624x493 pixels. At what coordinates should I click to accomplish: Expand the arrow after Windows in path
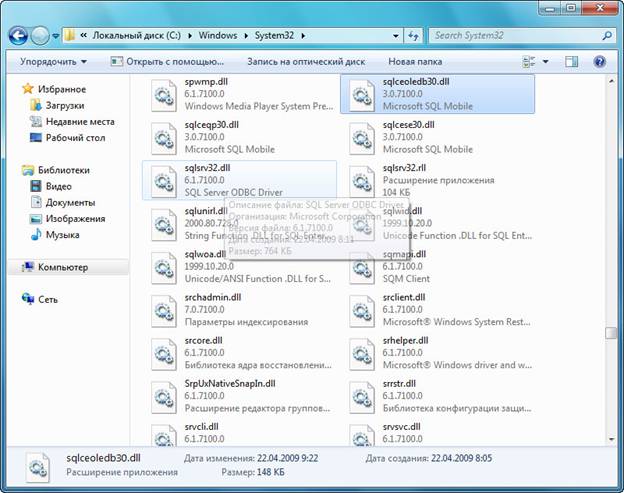(x=246, y=36)
